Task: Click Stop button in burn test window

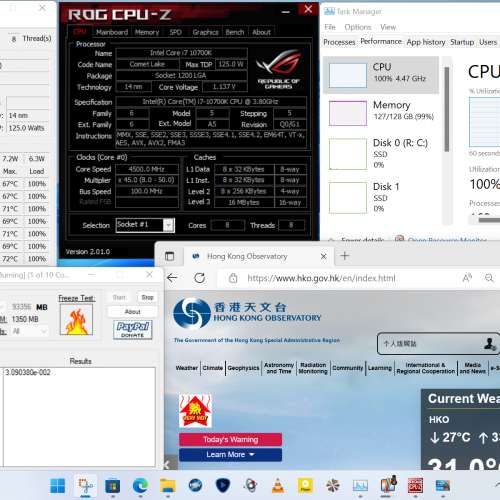Action: (147, 297)
